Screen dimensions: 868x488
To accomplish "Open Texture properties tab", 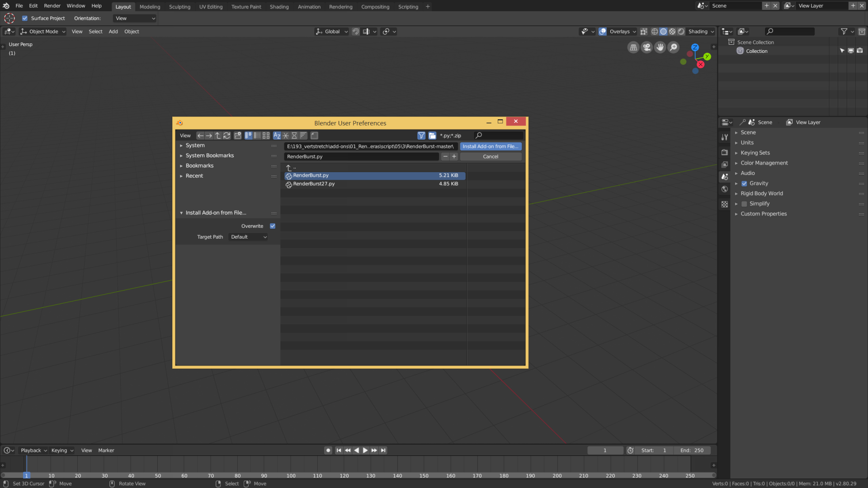I will (x=725, y=204).
